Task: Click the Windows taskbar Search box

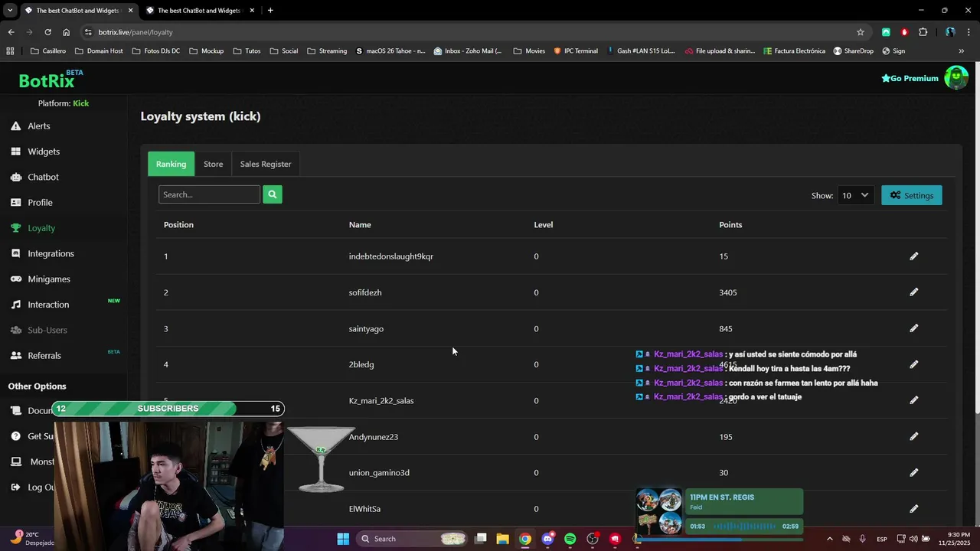Action: click(413, 539)
